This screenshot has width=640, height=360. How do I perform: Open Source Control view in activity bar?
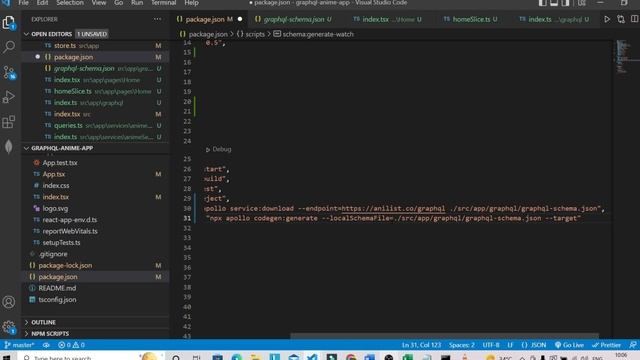(9, 72)
